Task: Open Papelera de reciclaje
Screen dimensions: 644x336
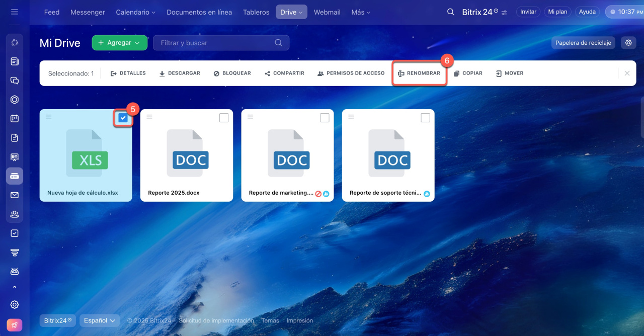Action: (583, 43)
